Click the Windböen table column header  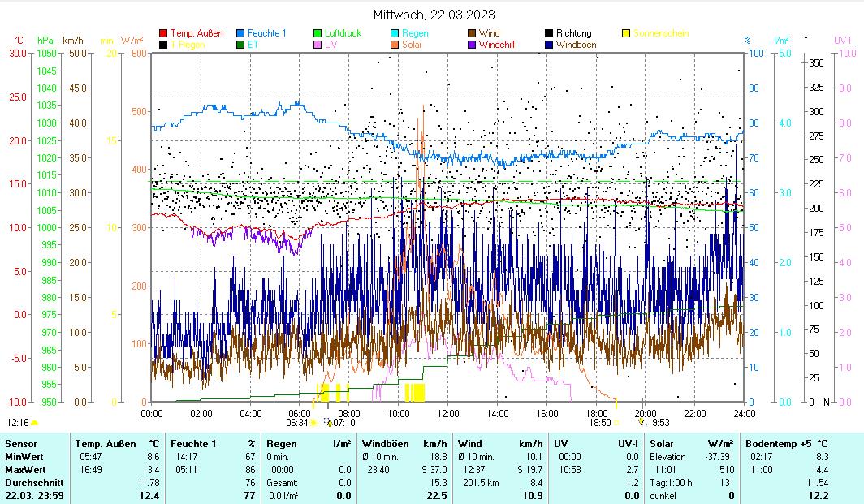point(386,444)
